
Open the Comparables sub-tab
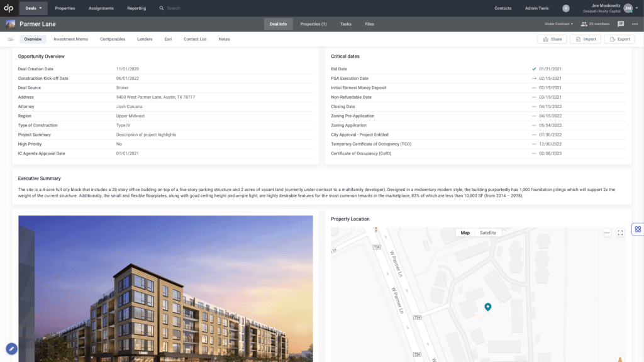[113, 40]
